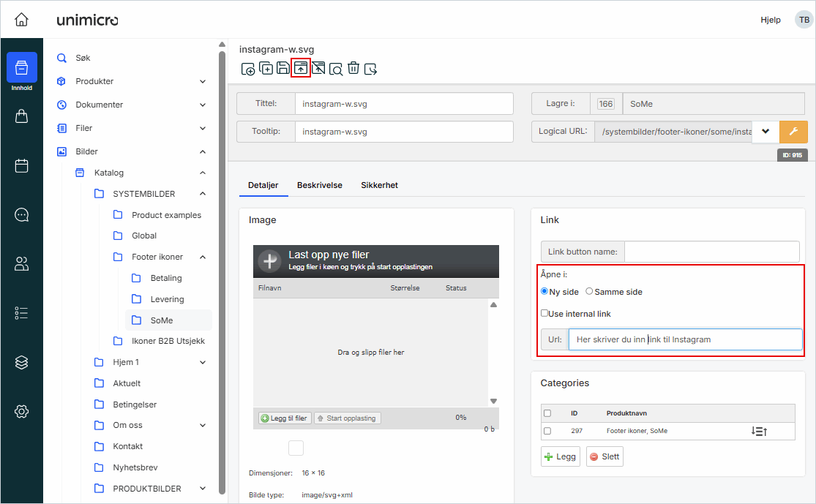Open the settings gear in left sidebar
Screen dimensions: 816x504
21,411
